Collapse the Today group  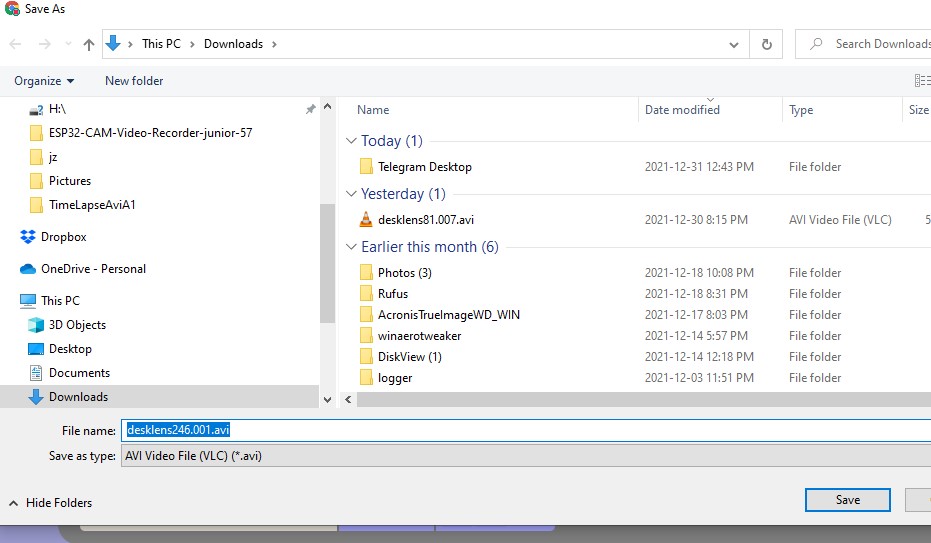(350, 141)
